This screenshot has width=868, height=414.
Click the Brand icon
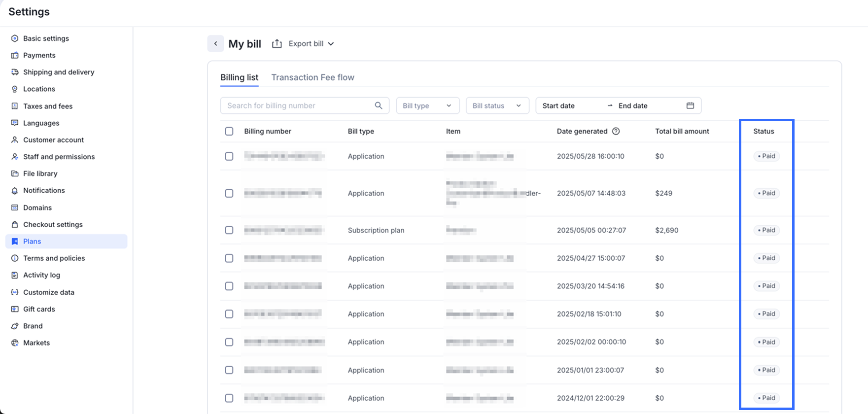[x=15, y=326]
